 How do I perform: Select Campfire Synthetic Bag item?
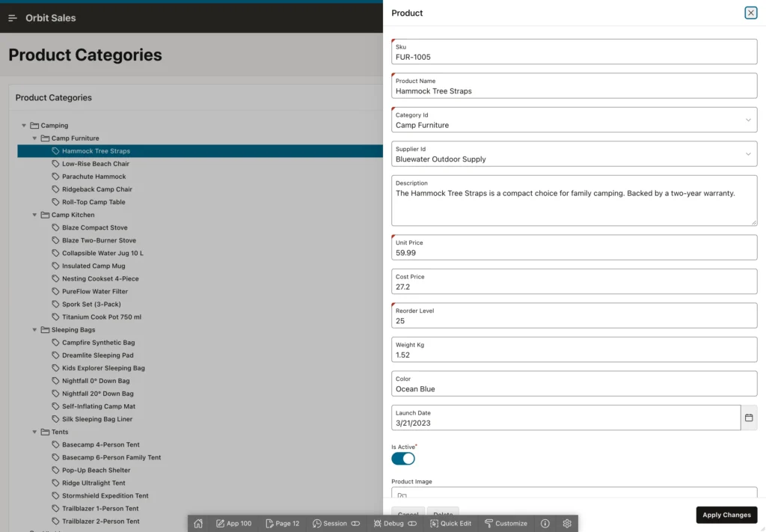coord(98,343)
